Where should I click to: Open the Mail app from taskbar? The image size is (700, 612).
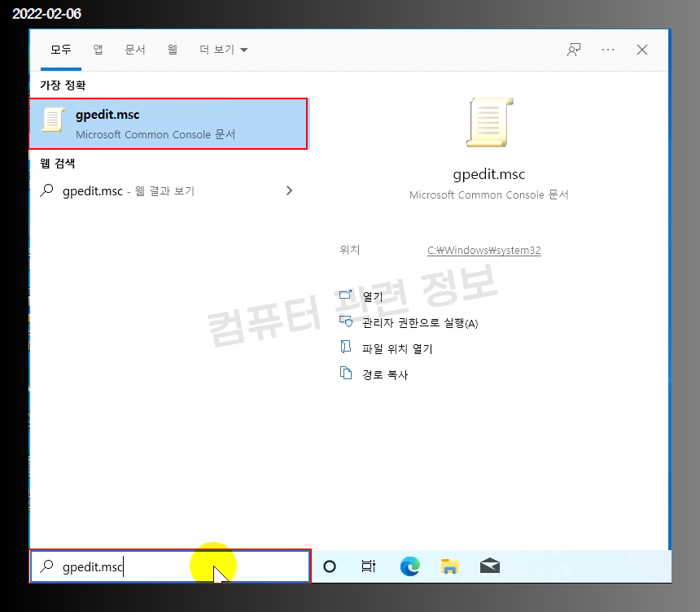(490, 566)
